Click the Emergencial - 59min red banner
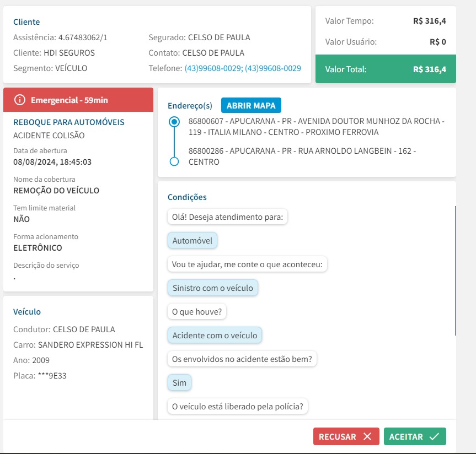The width and height of the screenshot is (476, 454). 78,100
